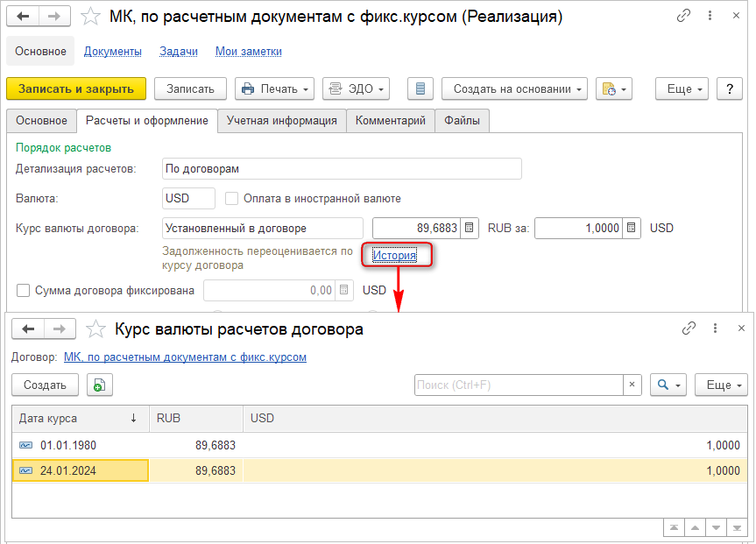This screenshot has width=756, height=544.
Task: Click the multiplier field showing 1,0000
Action: pyautogui.click(x=579, y=228)
